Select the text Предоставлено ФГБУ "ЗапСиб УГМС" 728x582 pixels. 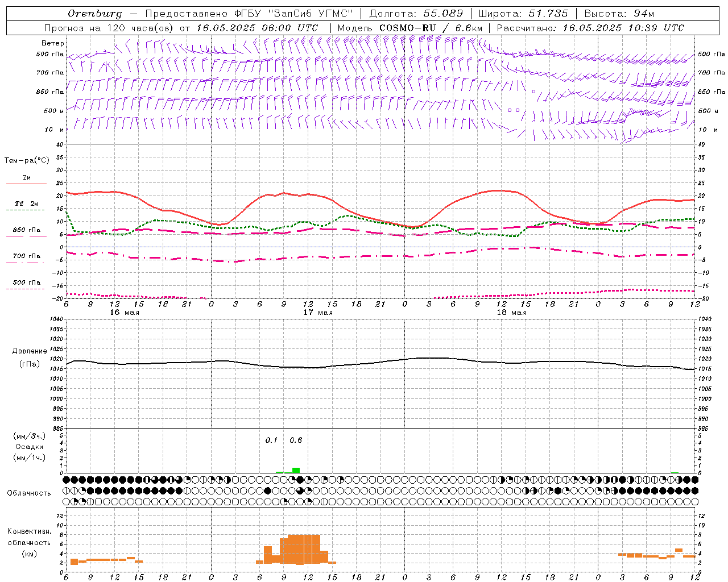tap(249, 14)
